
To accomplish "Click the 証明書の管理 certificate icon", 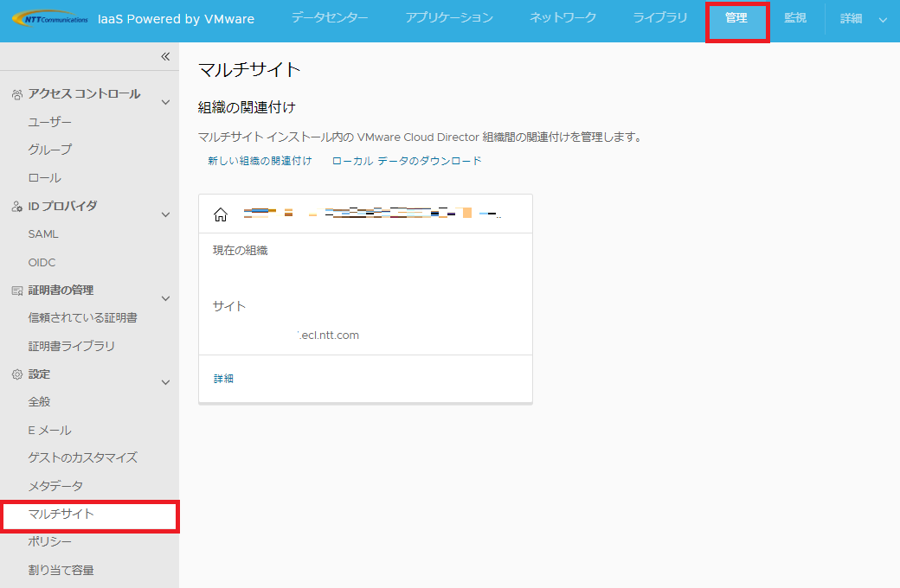I will 16,291.
